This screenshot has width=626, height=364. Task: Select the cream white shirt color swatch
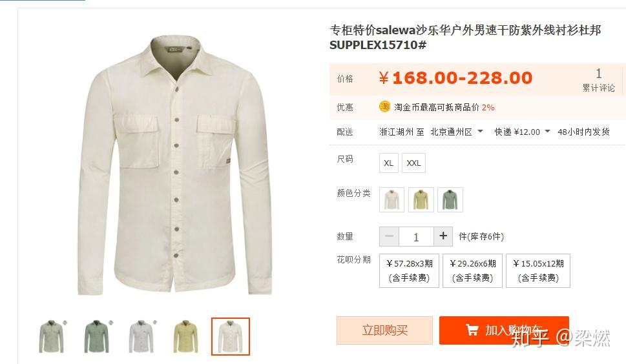[x=391, y=199]
